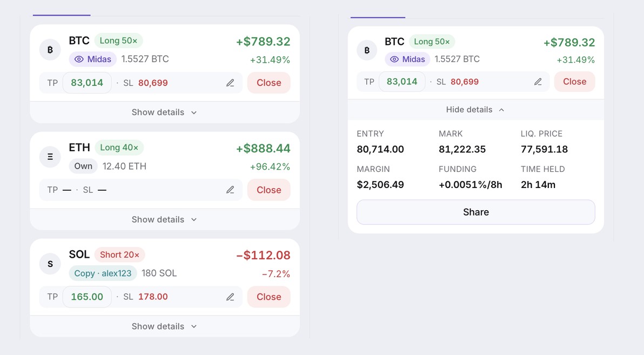Image resolution: width=644 pixels, height=355 pixels.
Task: Click the SOL coin icon
Action: (x=50, y=264)
